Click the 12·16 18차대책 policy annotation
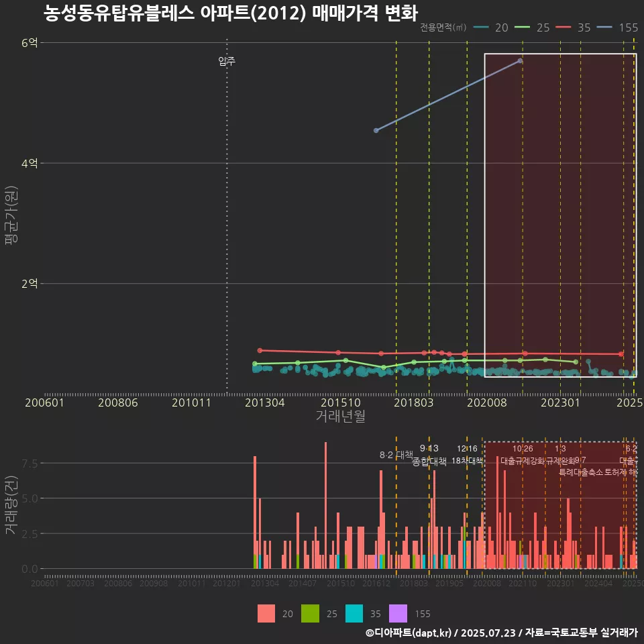Viewport: 644px width, 644px height. [x=468, y=455]
